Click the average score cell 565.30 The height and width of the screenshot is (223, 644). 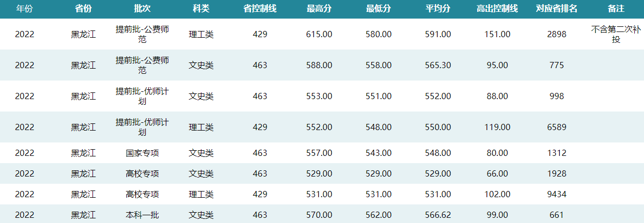(x=438, y=65)
